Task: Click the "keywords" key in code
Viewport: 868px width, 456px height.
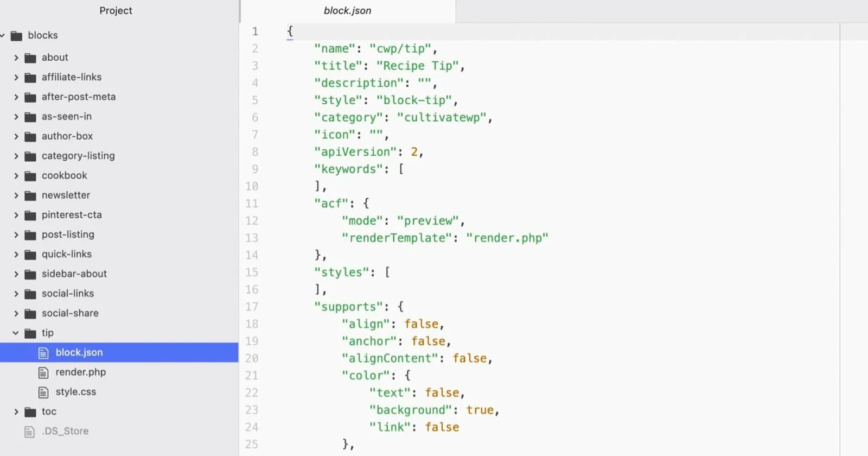Action: tap(348, 169)
